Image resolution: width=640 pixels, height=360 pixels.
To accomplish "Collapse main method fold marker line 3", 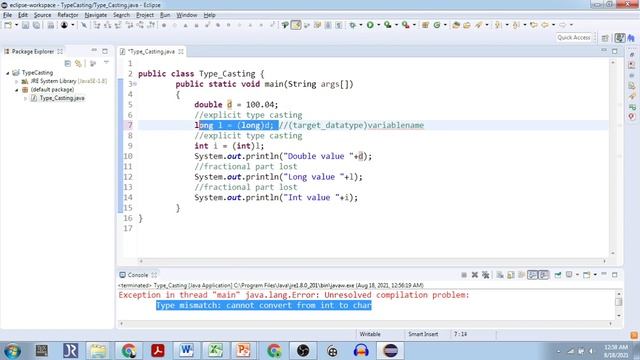I will (135, 84).
